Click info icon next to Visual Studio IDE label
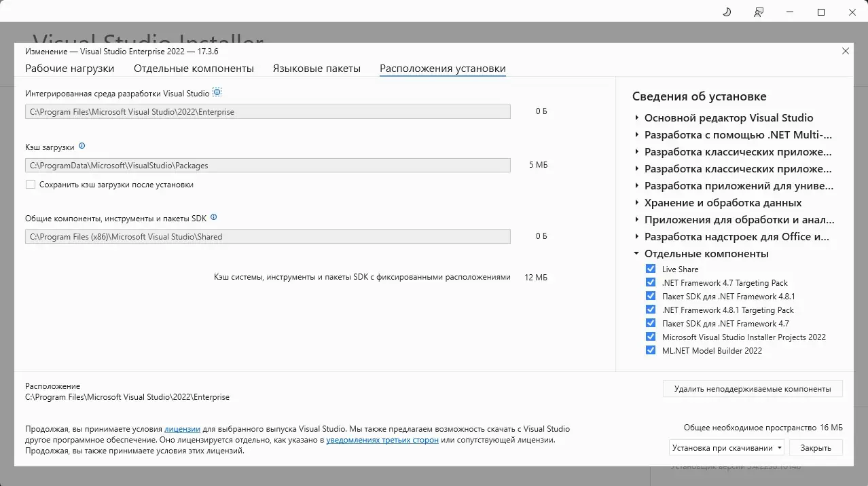The image size is (868, 486). [x=217, y=92]
